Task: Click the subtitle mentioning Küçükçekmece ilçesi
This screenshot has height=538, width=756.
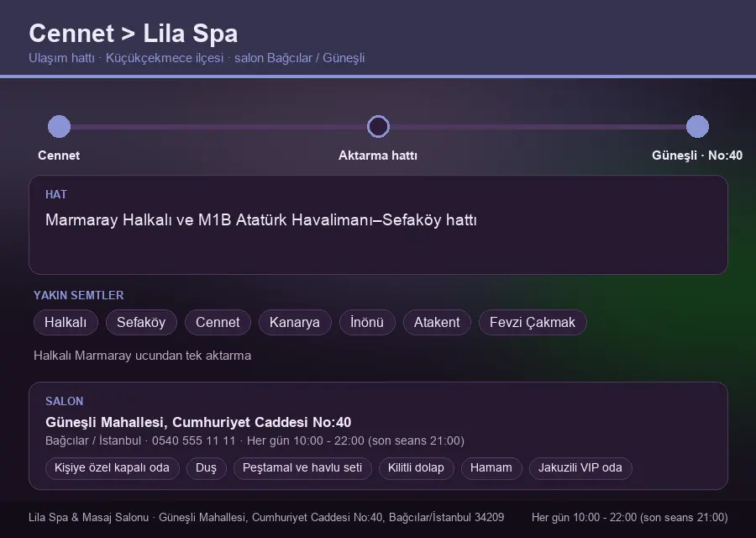Action: 197,58
